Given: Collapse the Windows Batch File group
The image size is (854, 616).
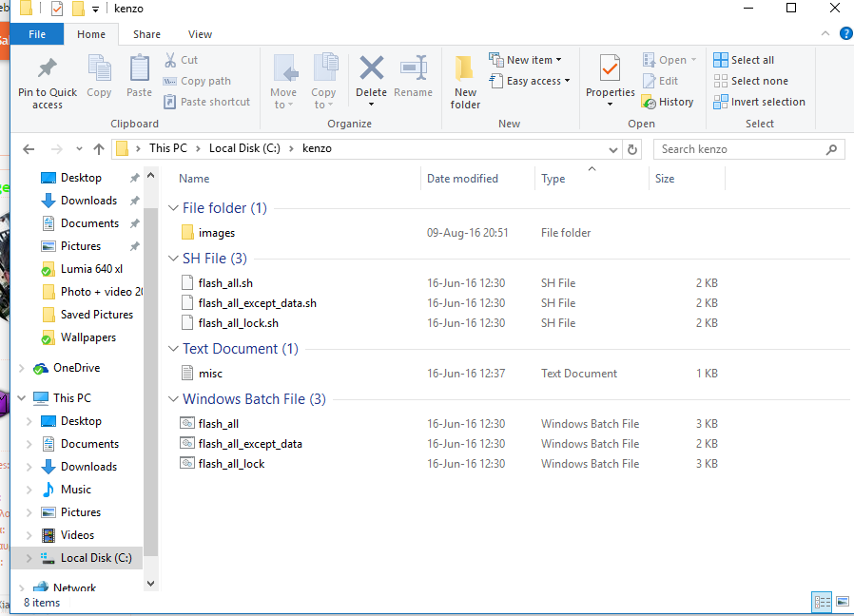Looking at the screenshot, I should [173, 399].
